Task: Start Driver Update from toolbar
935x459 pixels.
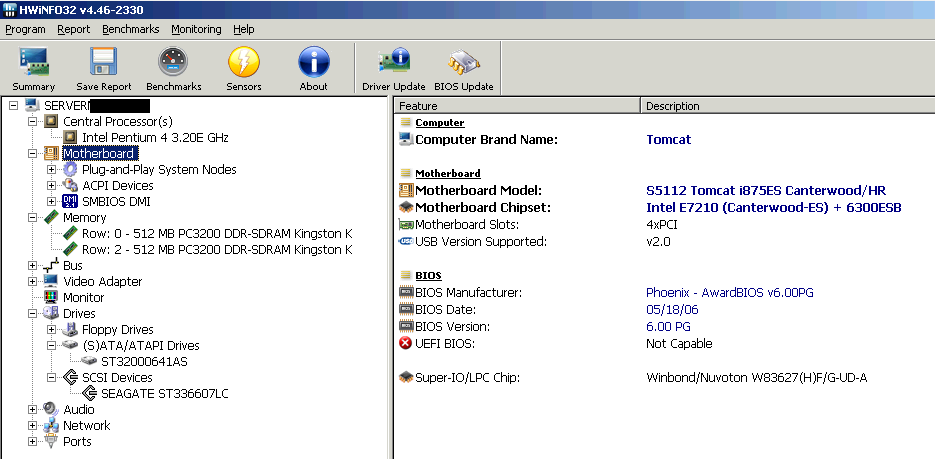Action: (394, 61)
